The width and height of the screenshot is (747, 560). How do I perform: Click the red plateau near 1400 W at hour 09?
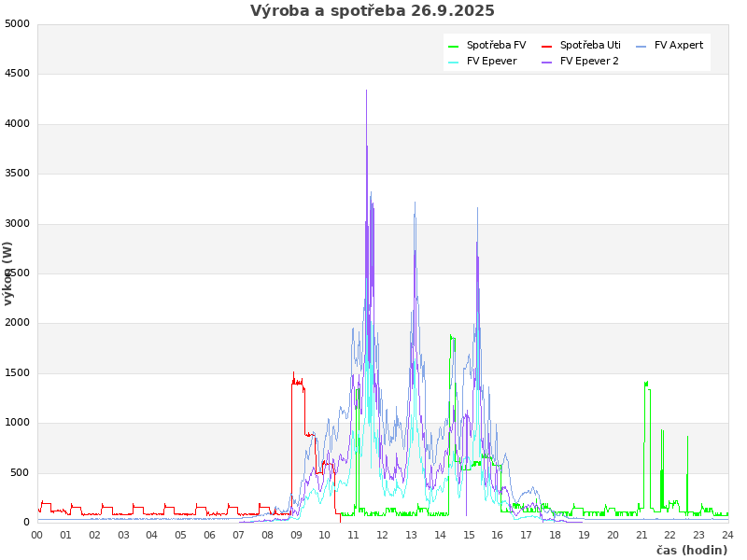[298, 382]
